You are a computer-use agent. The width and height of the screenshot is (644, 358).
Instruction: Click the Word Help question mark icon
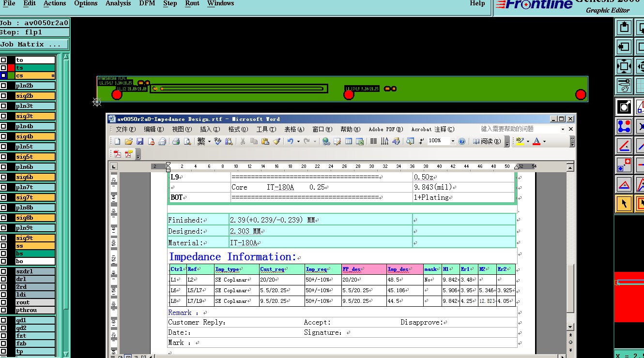462,141
